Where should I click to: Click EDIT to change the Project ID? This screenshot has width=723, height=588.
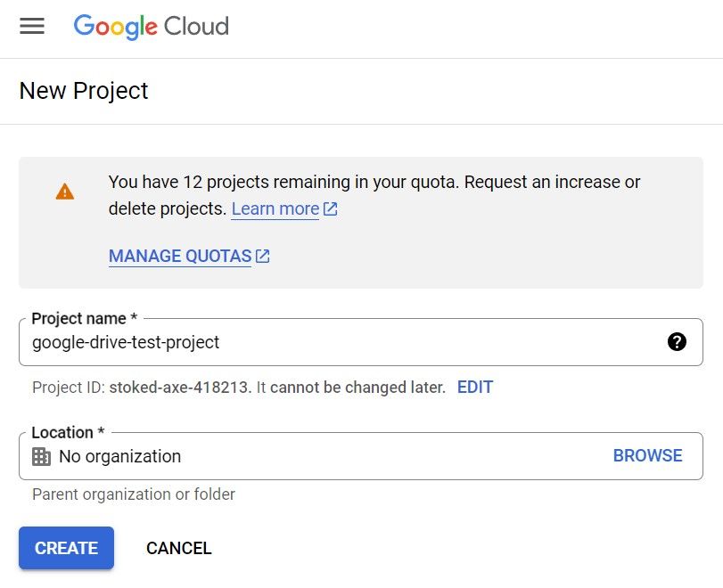475,387
